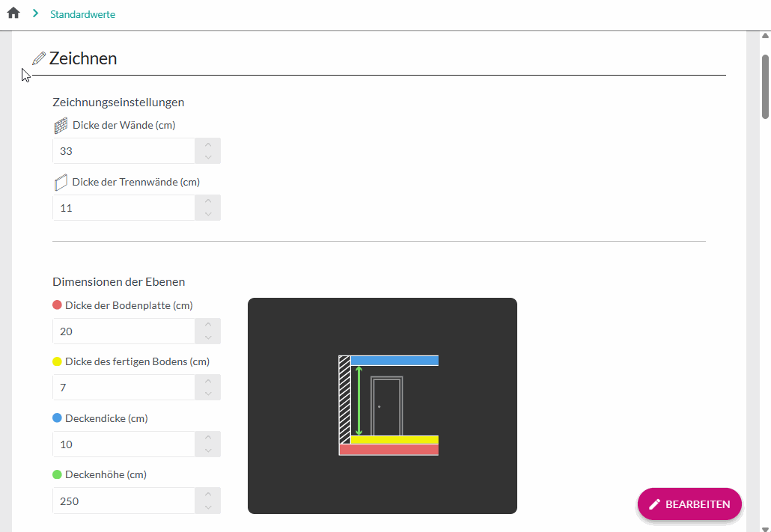Open the Standardwerte breadcrumb link
This screenshot has height=532, width=771.
click(82, 14)
